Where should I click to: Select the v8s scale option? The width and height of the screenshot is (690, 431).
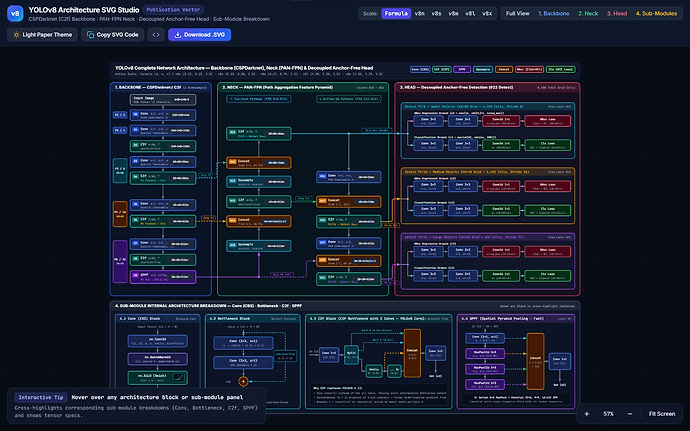click(x=437, y=14)
